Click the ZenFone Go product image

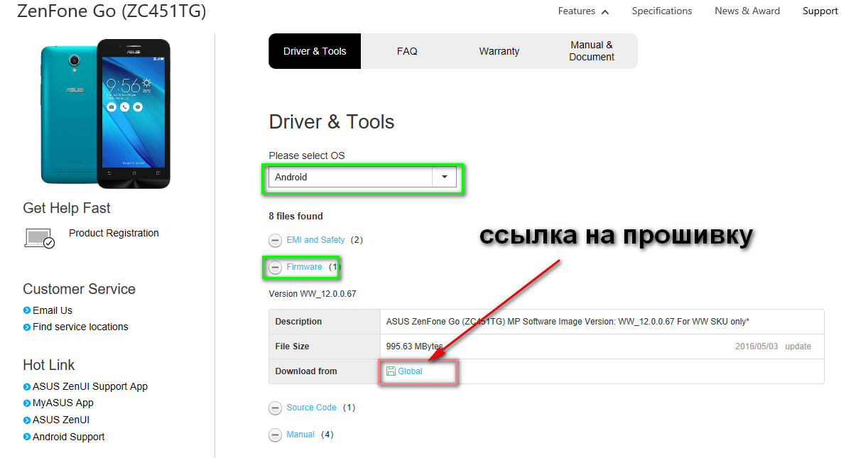(105, 114)
